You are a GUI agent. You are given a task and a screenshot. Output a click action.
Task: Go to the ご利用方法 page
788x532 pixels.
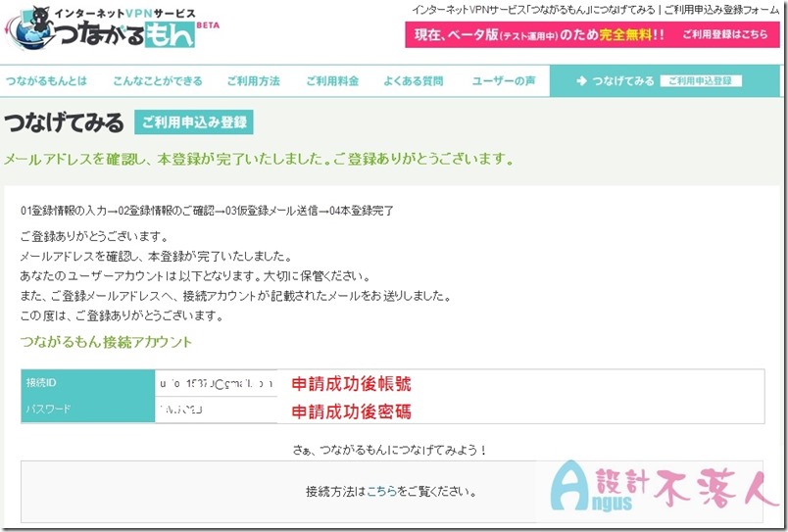[x=253, y=81]
